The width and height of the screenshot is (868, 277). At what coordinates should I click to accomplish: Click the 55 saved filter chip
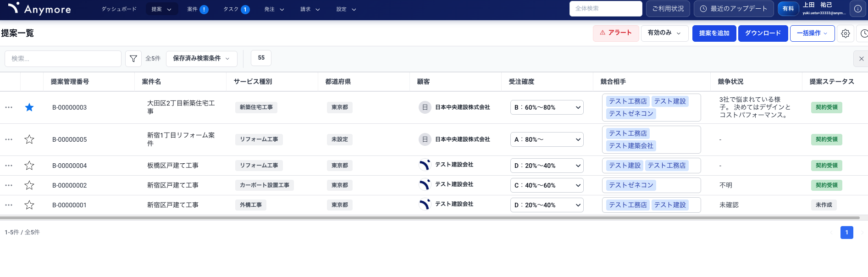pos(261,58)
